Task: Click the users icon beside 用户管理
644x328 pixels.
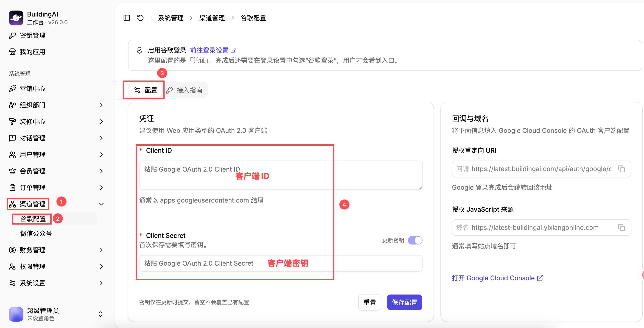Action: [x=12, y=155]
